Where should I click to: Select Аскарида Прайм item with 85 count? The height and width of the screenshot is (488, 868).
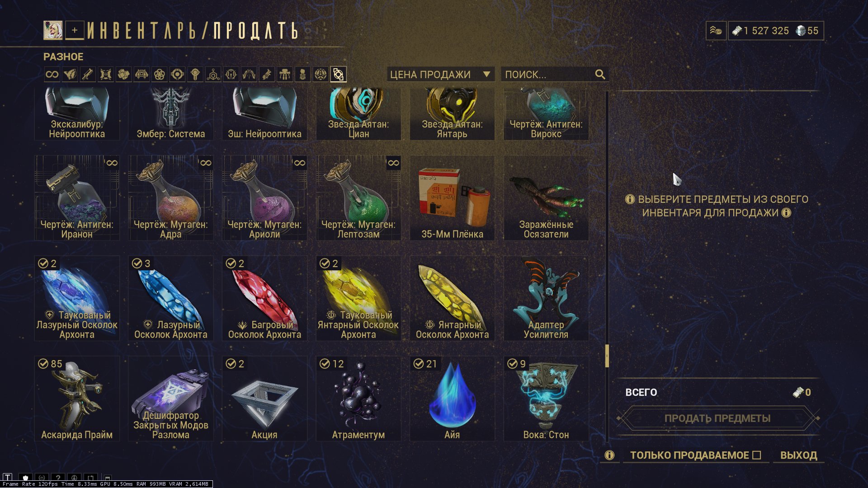(x=77, y=399)
